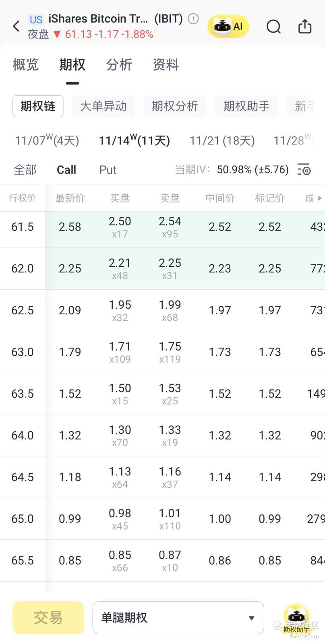Open the 期权分析 section

(175, 106)
